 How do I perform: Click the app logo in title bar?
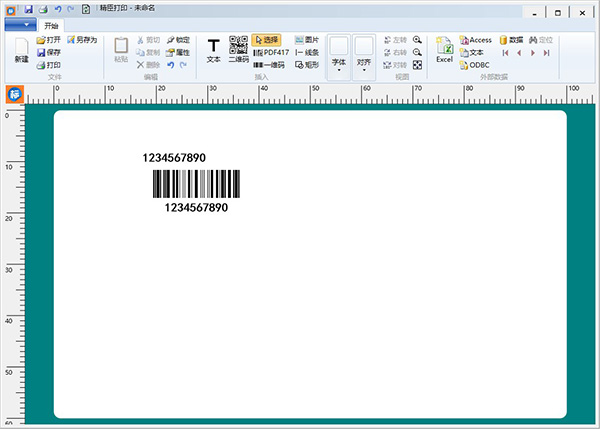[x=11, y=10]
